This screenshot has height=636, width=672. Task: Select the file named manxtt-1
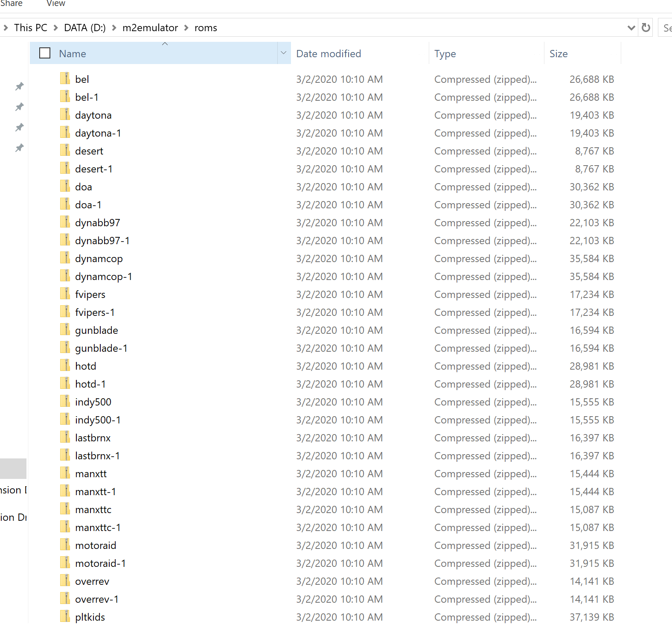pyautogui.click(x=96, y=491)
